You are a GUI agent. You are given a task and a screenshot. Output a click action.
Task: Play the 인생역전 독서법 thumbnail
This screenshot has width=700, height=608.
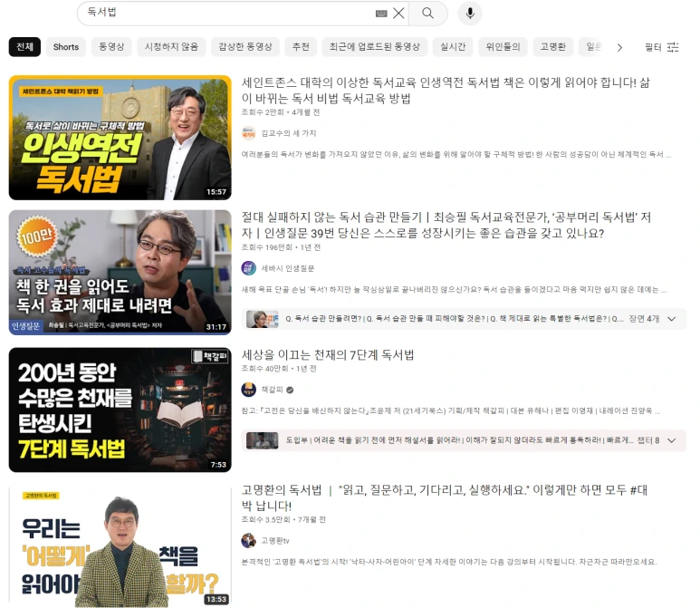(x=120, y=138)
